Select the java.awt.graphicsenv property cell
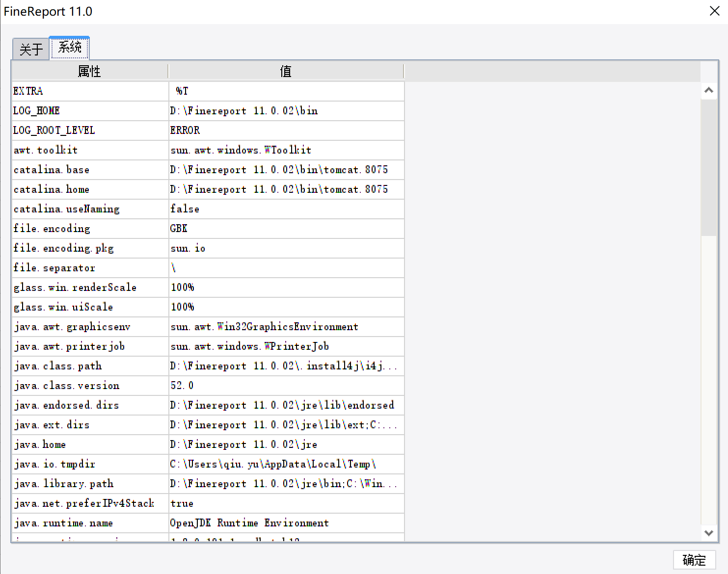This screenshot has width=728, height=574. pos(90,327)
